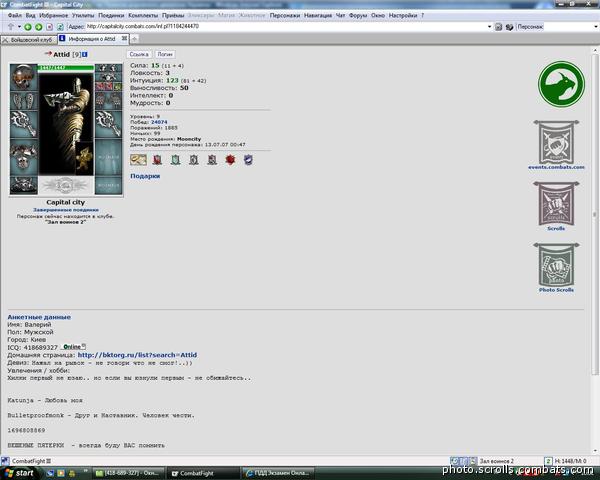Open the bktorg.ru homepage link
This screenshot has width=600, height=480.
coord(137,355)
